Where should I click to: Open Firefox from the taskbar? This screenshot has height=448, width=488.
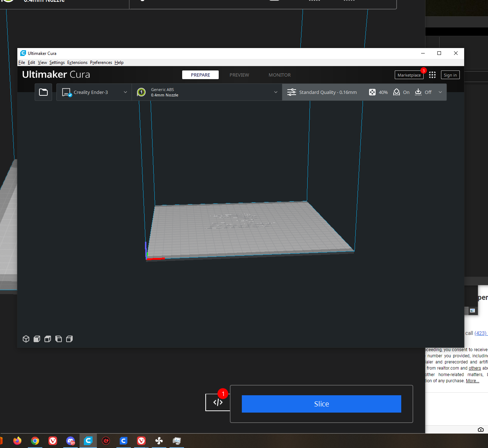click(x=17, y=441)
